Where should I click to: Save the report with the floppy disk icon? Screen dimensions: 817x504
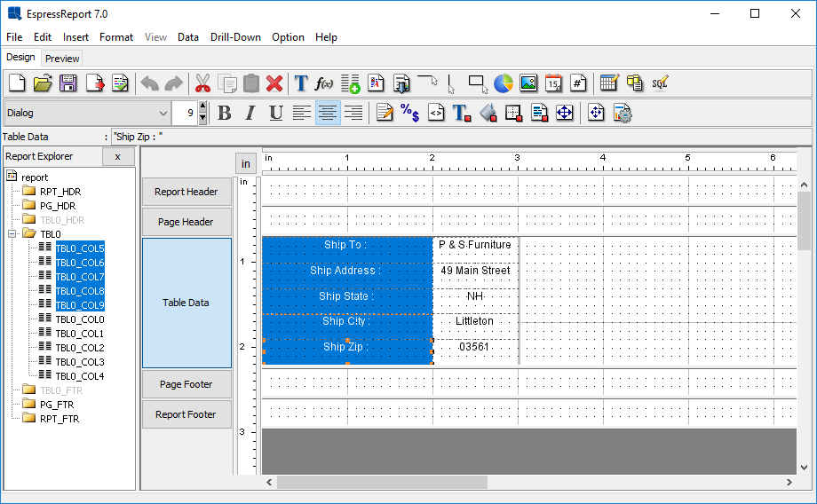point(68,83)
